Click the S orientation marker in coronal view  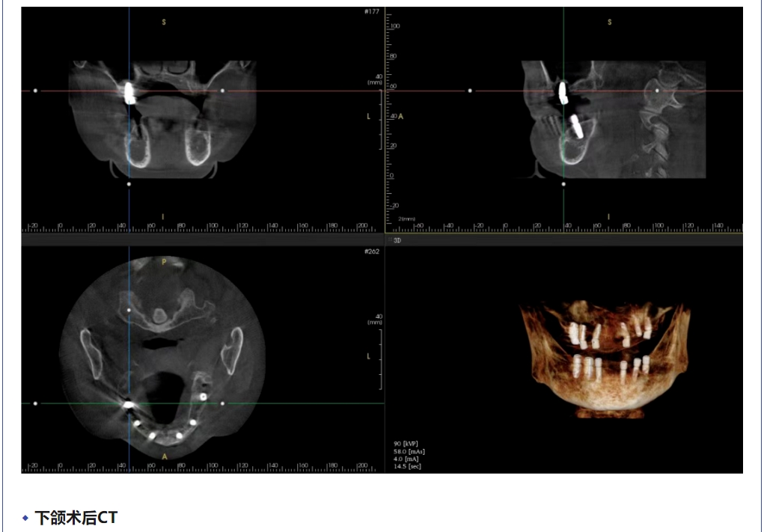(164, 22)
